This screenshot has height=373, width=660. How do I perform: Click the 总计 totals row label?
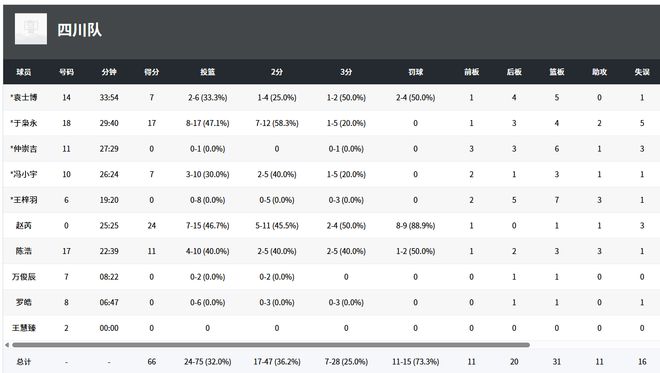tap(24, 362)
